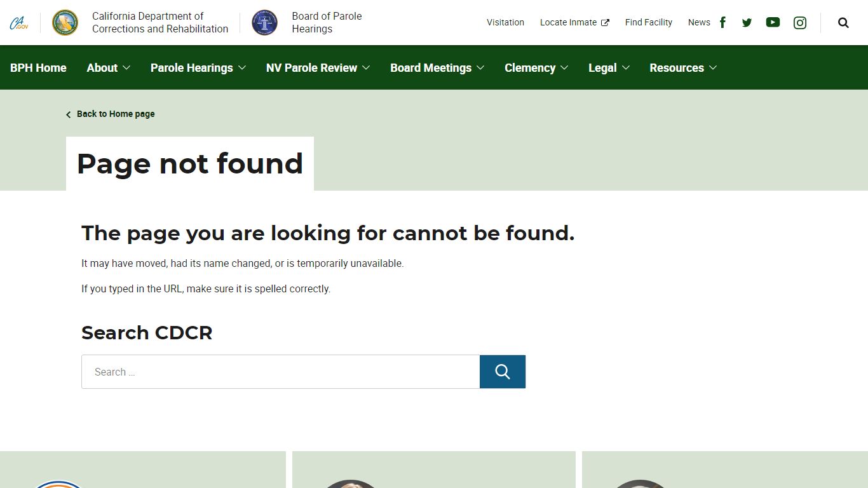868x488 pixels.
Task: Go to BPH Home
Action: pyautogui.click(x=38, y=67)
